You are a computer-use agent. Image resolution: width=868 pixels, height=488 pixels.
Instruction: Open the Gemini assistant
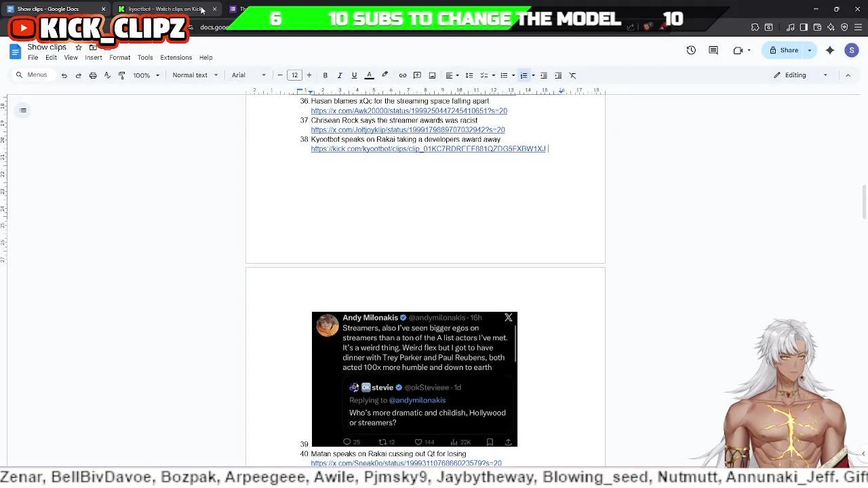pyautogui.click(x=830, y=50)
